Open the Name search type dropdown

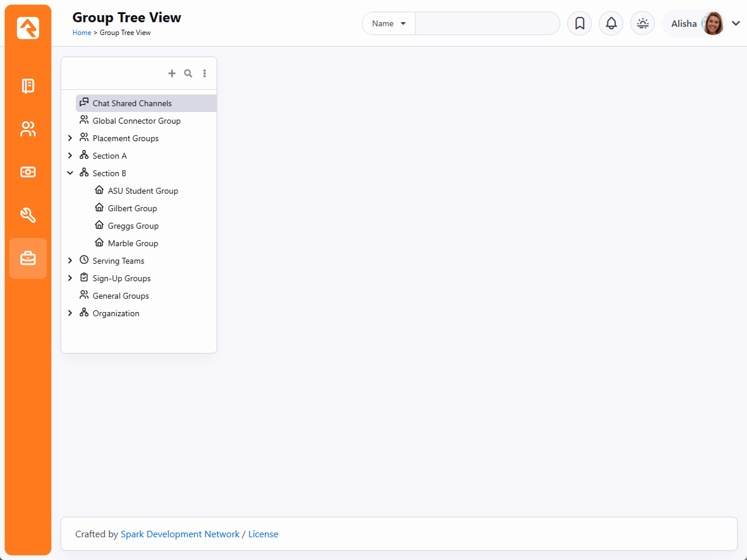(x=389, y=23)
